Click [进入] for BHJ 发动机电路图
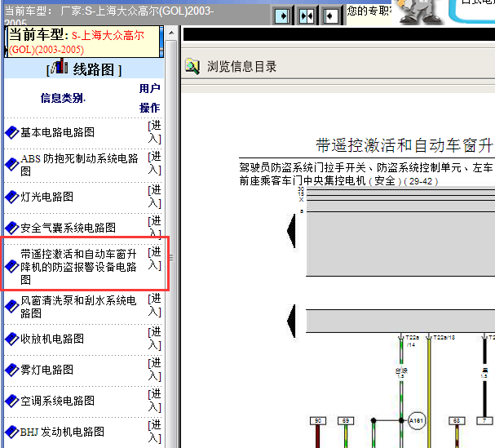 coord(155,432)
